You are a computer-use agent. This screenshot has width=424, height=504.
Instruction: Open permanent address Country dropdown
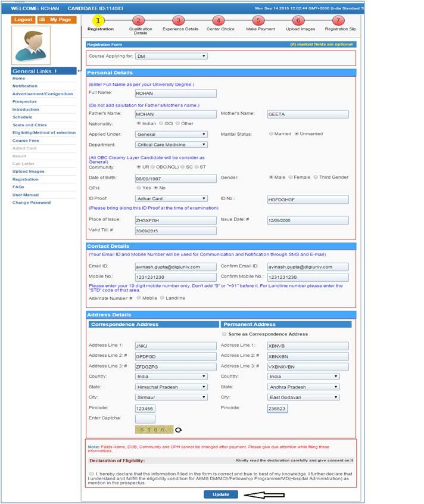[303, 377]
